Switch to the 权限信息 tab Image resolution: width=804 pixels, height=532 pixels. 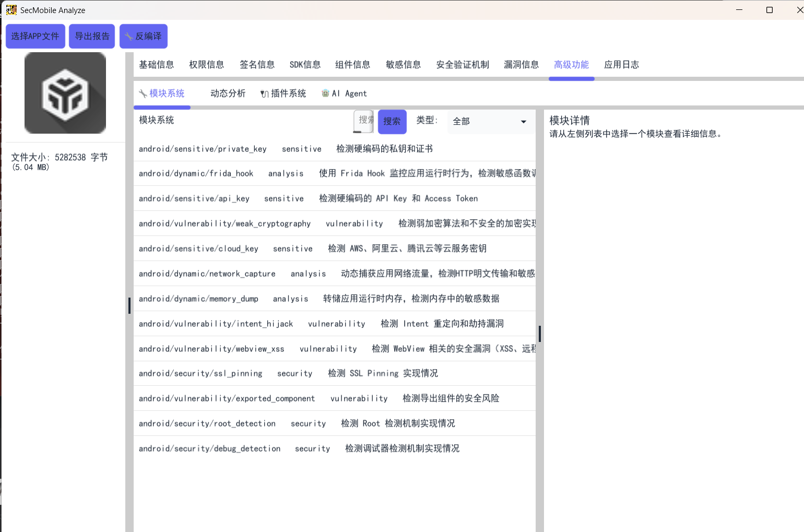click(x=206, y=64)
